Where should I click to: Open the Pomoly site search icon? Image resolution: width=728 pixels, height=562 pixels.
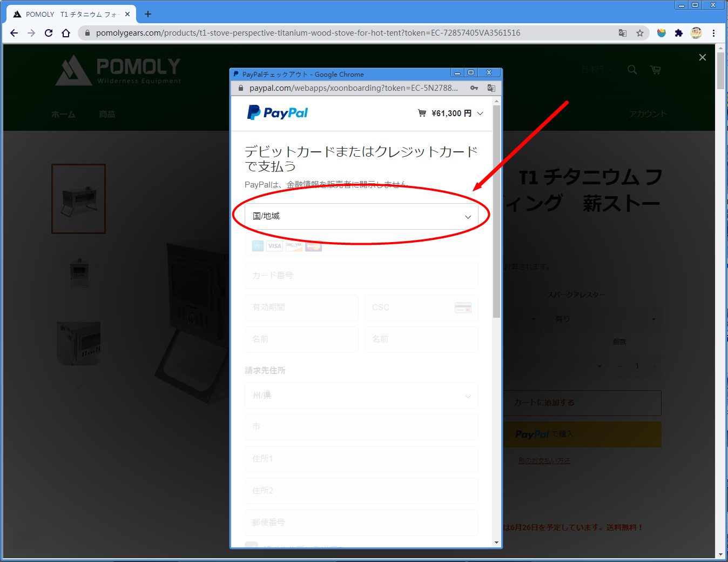pyautogui.click(x=632, y=70)
